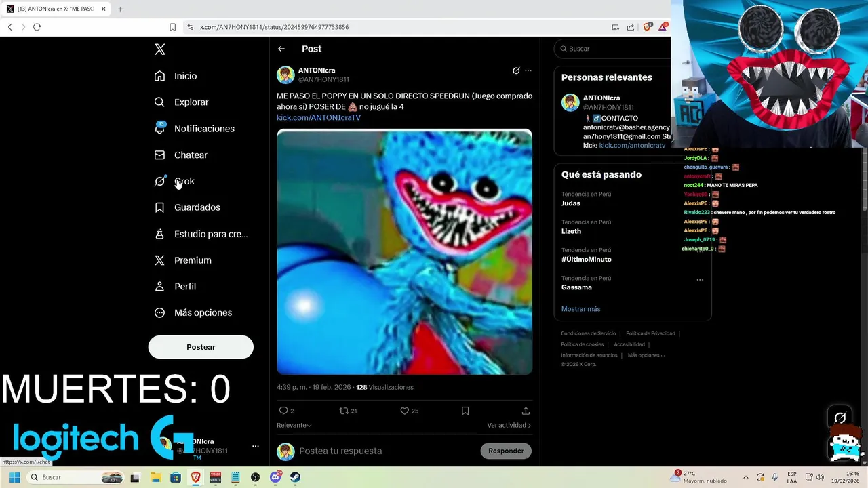
Task: Click the floating Grok button
Action: (x=840, y=418)
